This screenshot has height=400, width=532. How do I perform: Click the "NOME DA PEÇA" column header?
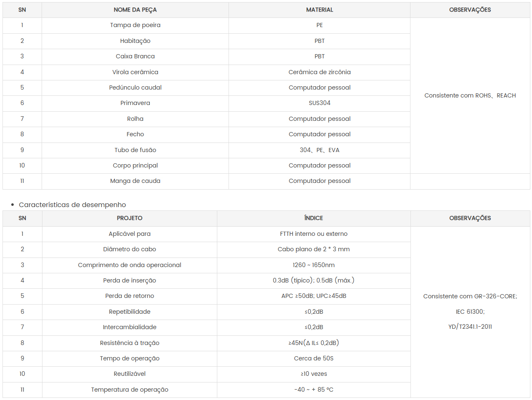coord(135,10)
